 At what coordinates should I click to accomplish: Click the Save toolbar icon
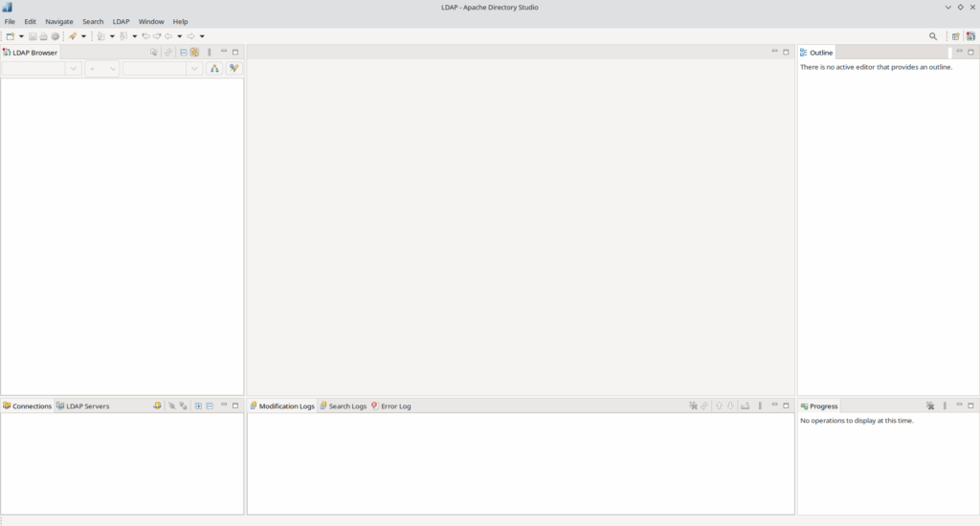[x=33, y=36]
